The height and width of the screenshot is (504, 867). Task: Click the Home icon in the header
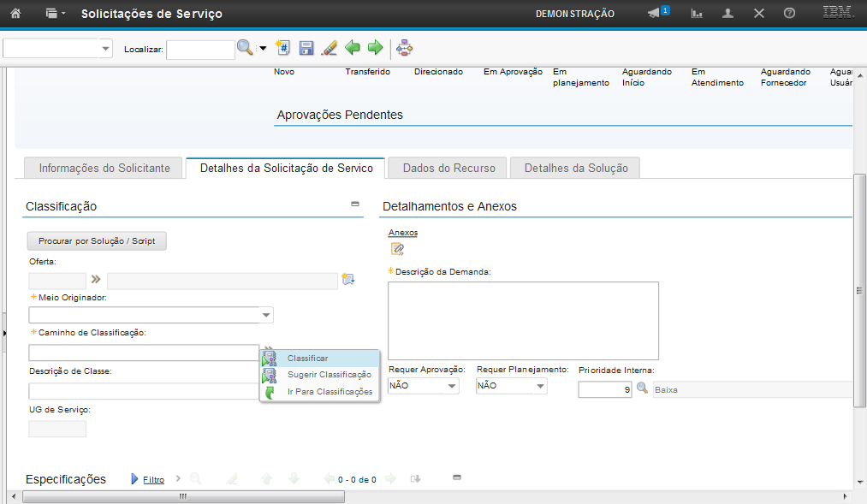pyautogui.click(x=15, y=14)
